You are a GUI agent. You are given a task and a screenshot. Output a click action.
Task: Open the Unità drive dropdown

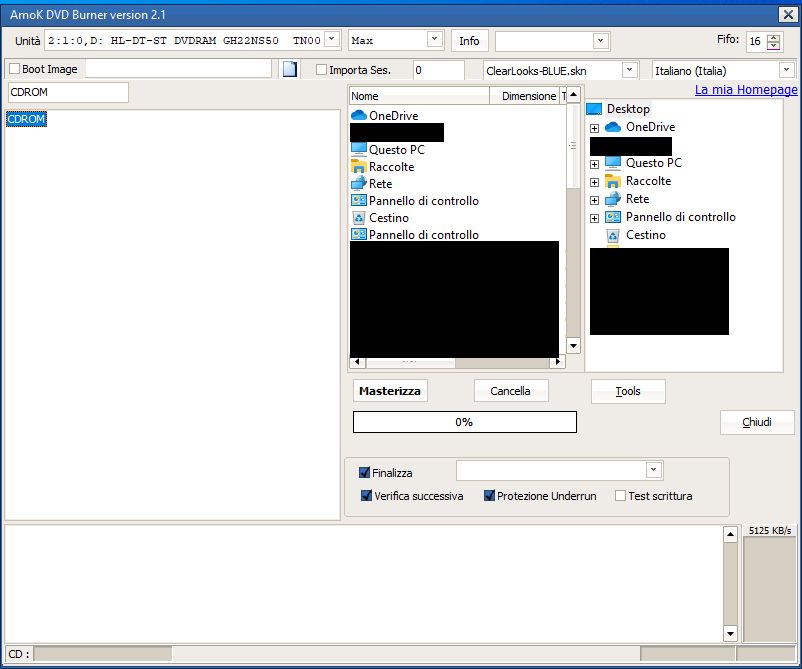(x=332, y=39)
